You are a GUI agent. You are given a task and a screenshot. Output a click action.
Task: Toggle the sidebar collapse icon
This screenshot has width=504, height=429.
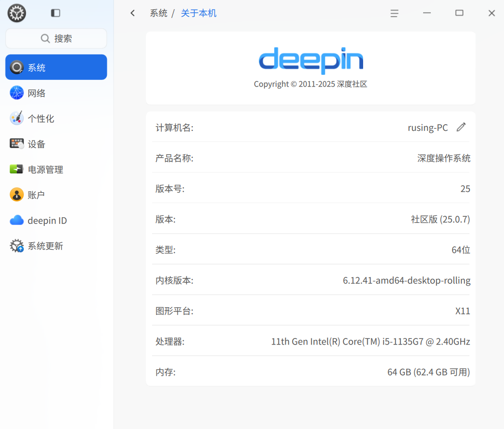point(55,13)
